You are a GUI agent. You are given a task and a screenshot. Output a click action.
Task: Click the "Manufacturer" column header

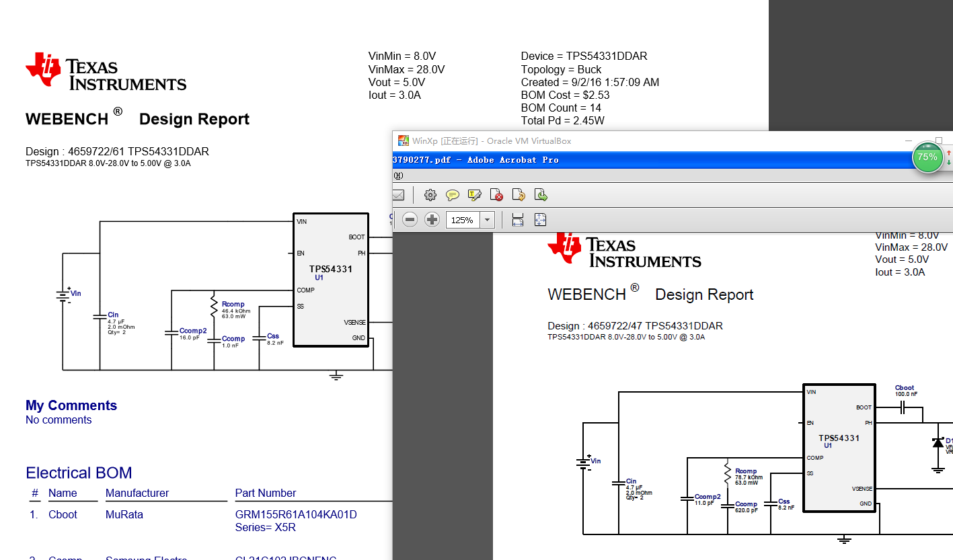tap(137, 493)
